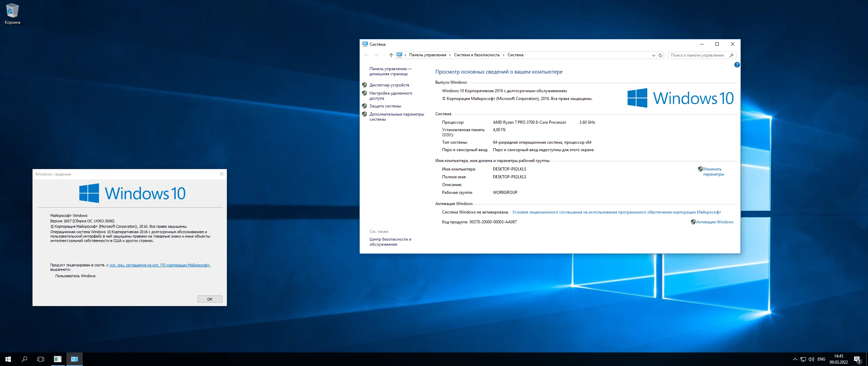868x366 pixels.
Task: Show hidden tray icons chevron
Action: (x=795, y=359)
